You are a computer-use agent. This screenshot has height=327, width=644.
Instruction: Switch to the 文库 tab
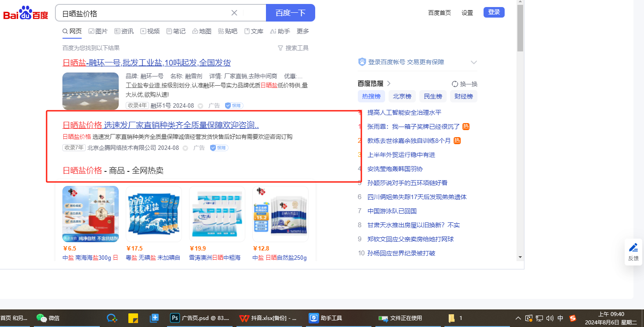tap(254, 31)
